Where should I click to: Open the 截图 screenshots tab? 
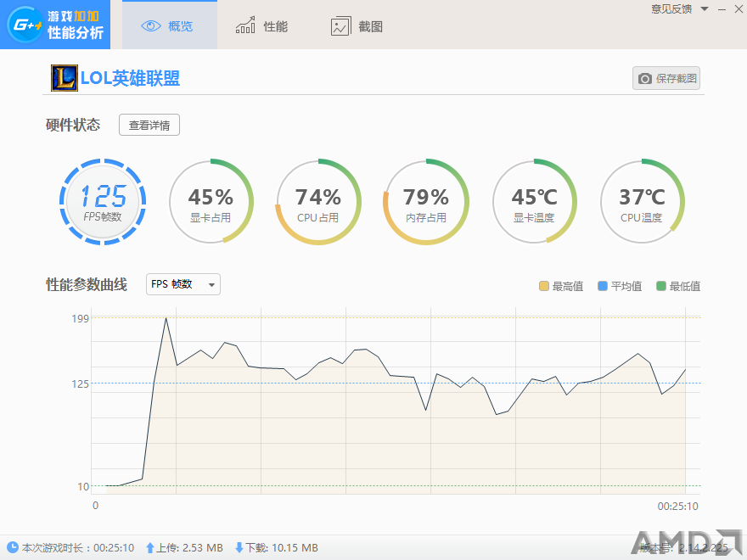357,26
